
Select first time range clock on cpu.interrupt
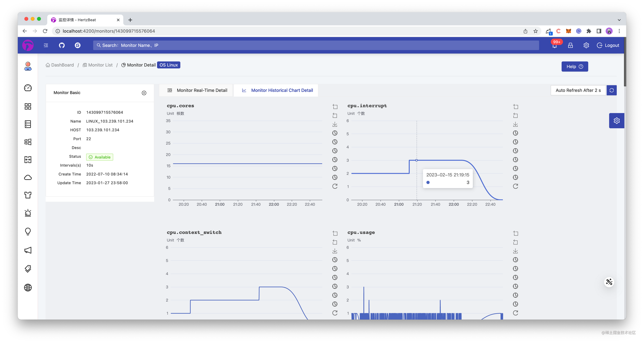point(515,133)
